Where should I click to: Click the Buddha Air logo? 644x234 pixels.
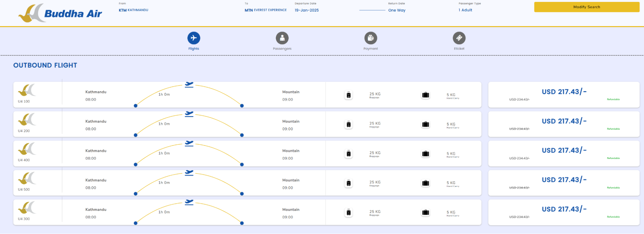coord(60,13)
